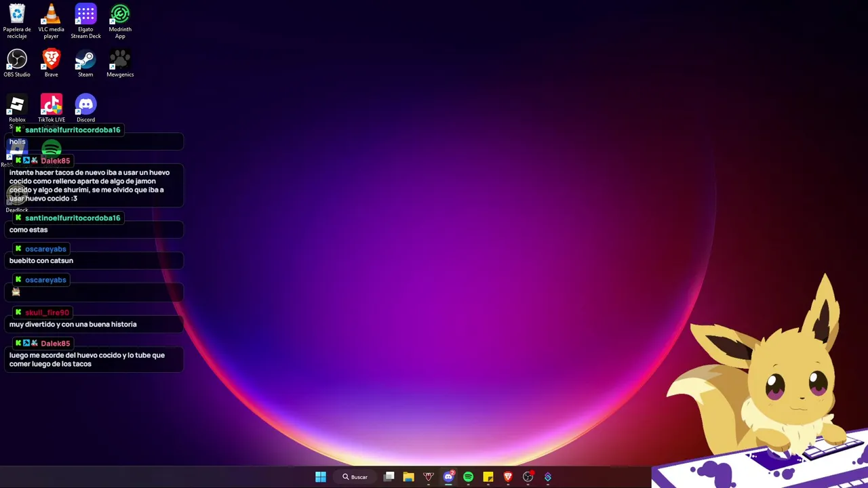Open File Explorer from the taskbar
868x488 pixels.
(x=408, y=477)
